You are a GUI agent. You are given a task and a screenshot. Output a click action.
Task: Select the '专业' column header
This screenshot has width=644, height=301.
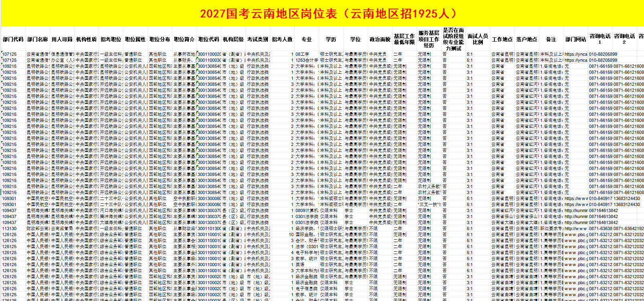tap(307, 39)
